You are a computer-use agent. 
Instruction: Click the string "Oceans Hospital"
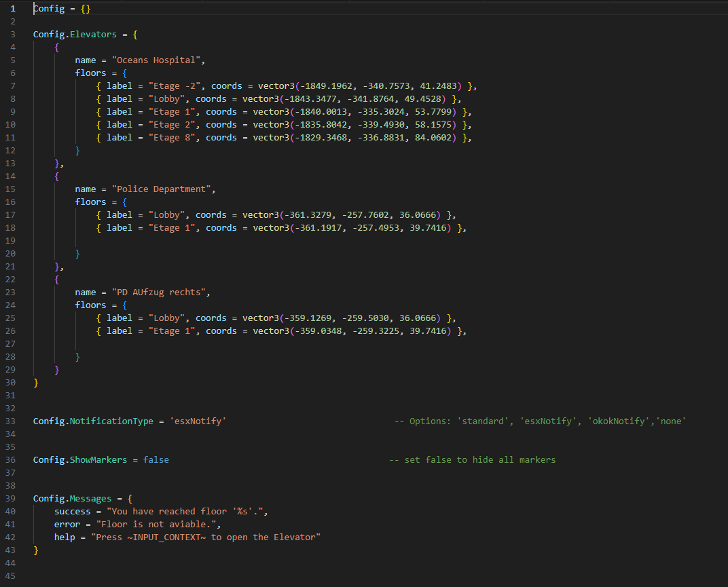click(156, 60)
